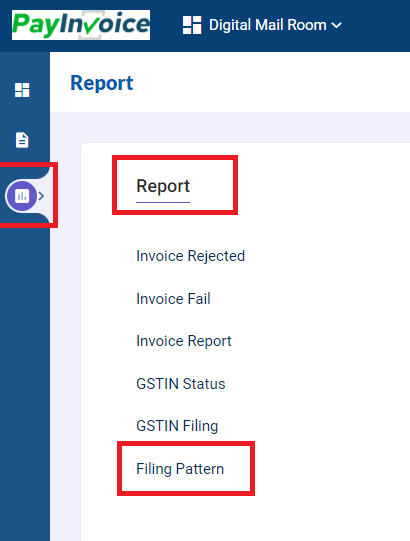This screenshot has height=541, width=410.
Task: Open the Invoice Fail report
Action: tap(173, 299)
